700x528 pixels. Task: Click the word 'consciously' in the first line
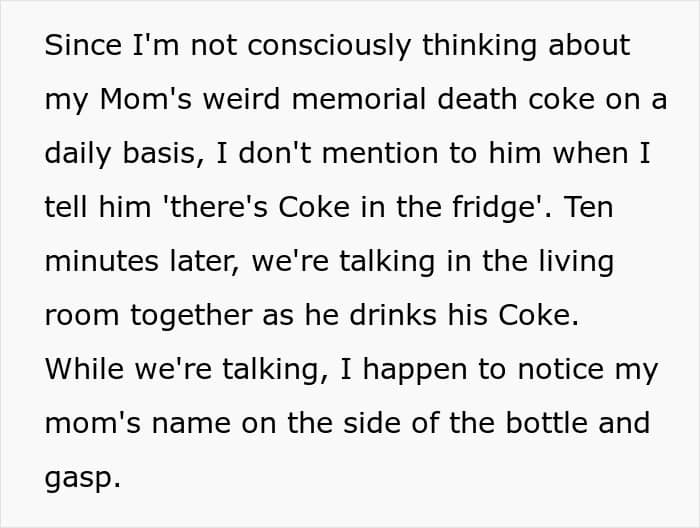(329, 47)
